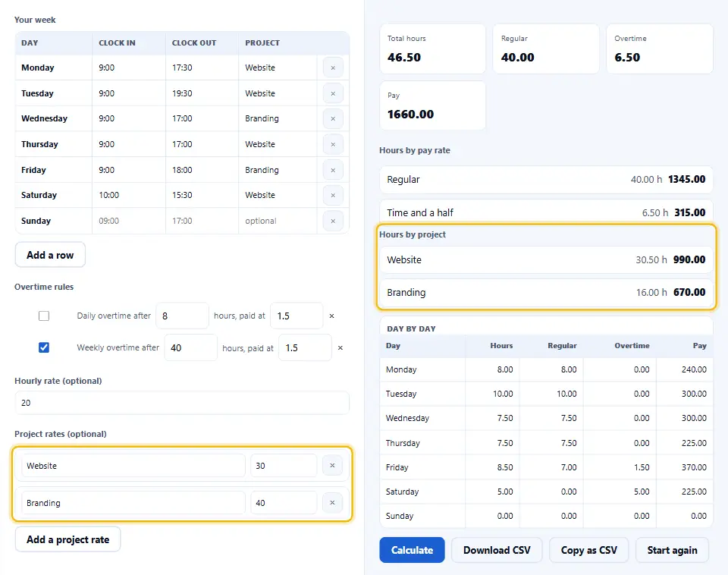Edit Tuesday clock out 19:30
Screen dimensions: 728x575
tap(202, 93)
